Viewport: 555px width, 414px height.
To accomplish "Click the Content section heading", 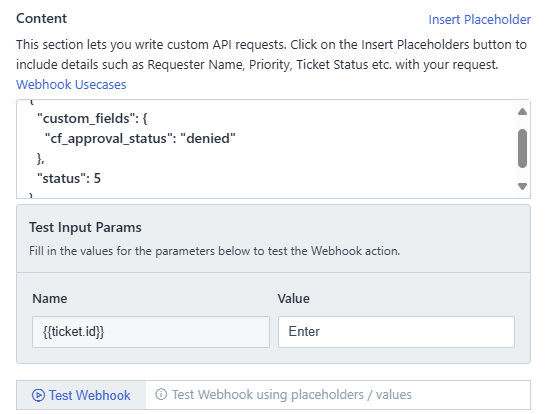I will pos(41,18).
